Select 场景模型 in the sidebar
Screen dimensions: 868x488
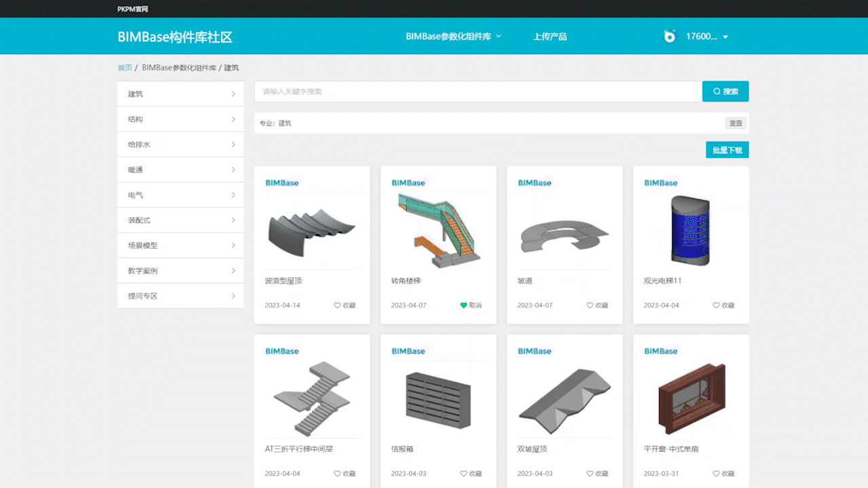[x=180, y=245]
